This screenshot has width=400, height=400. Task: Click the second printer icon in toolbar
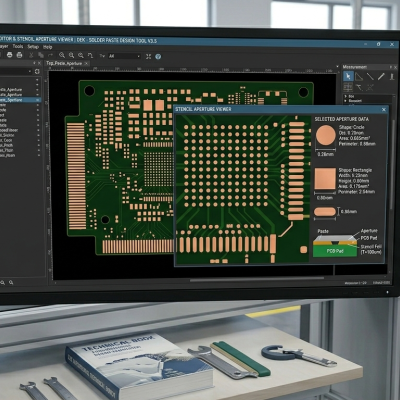[19, 55]
